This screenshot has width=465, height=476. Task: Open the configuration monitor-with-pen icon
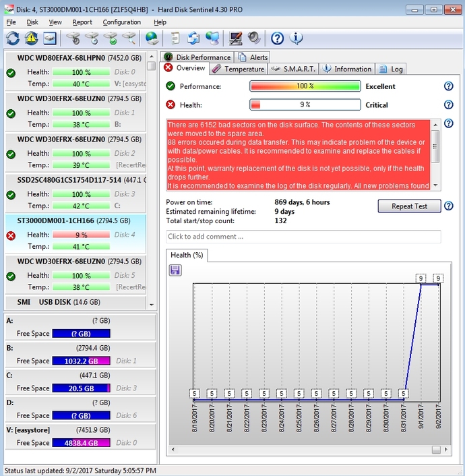(x=236, y=38)
